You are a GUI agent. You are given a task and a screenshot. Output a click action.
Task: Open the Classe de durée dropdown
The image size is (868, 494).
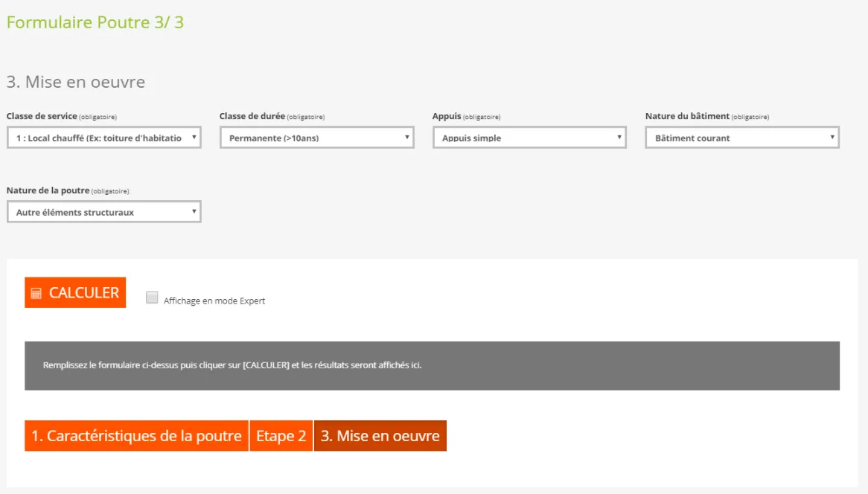[316, 138]
